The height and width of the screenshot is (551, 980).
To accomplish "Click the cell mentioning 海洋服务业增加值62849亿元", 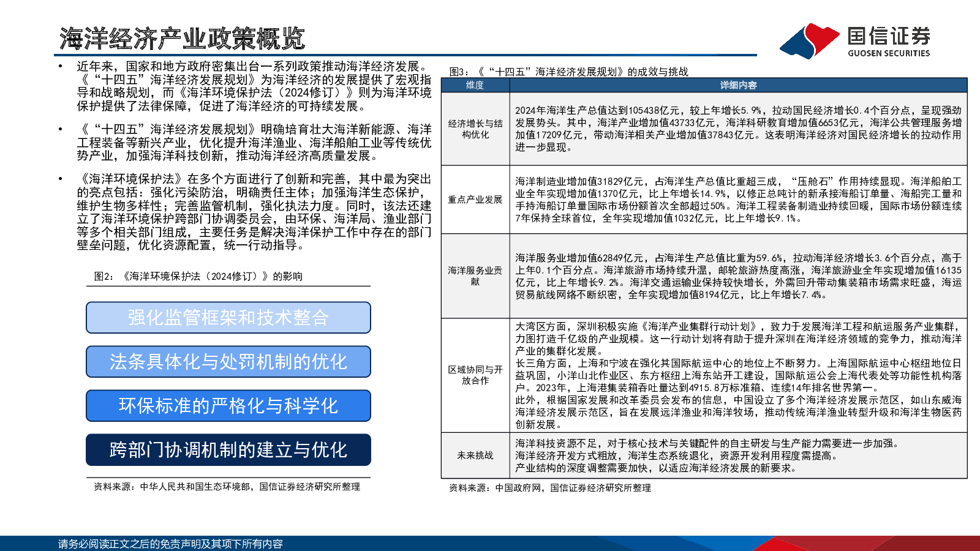I will (x=738, y=276).
